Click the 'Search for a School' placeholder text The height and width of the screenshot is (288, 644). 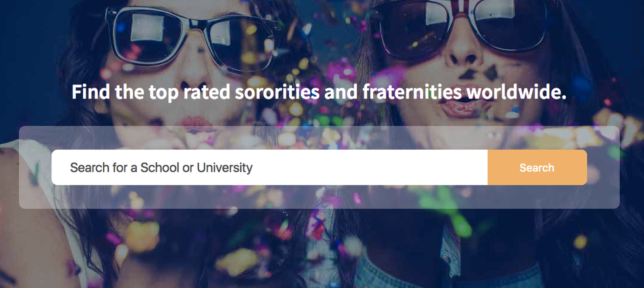[x=161, y=167]
